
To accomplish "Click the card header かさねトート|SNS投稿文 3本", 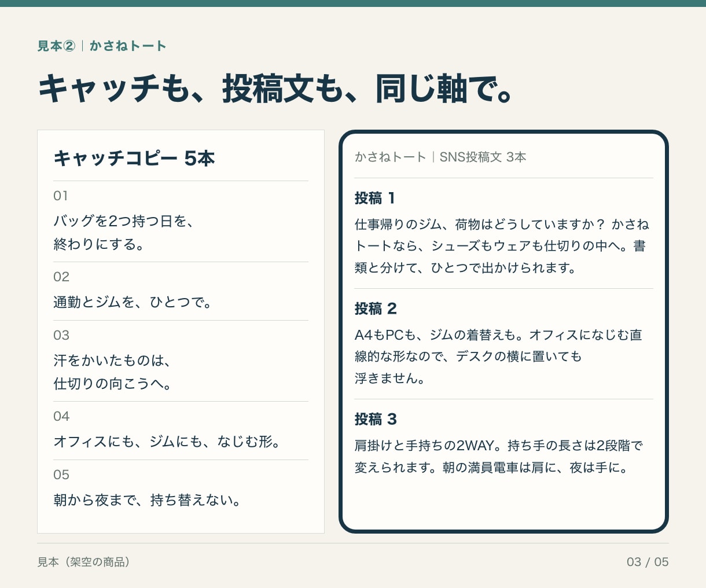I will point(440,157).
